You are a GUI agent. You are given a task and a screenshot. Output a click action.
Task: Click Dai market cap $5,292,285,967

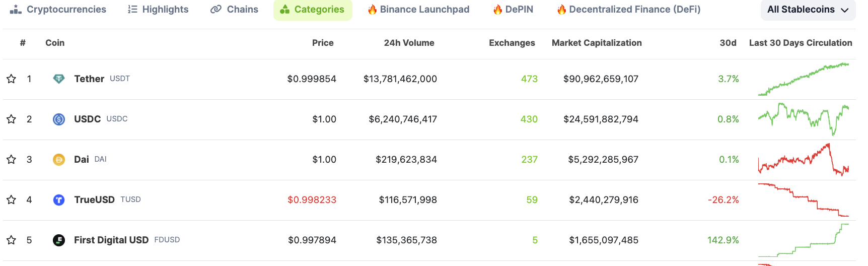[603, 159]
